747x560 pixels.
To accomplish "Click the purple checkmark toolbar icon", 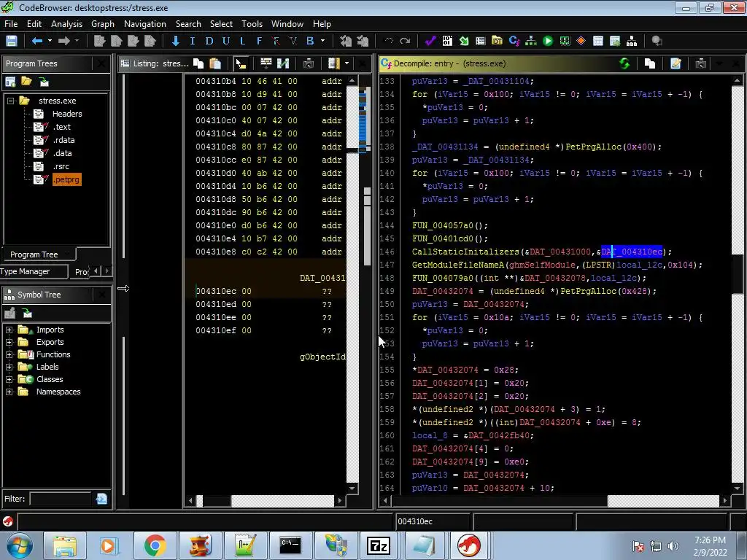I will [x=430, y=41].
